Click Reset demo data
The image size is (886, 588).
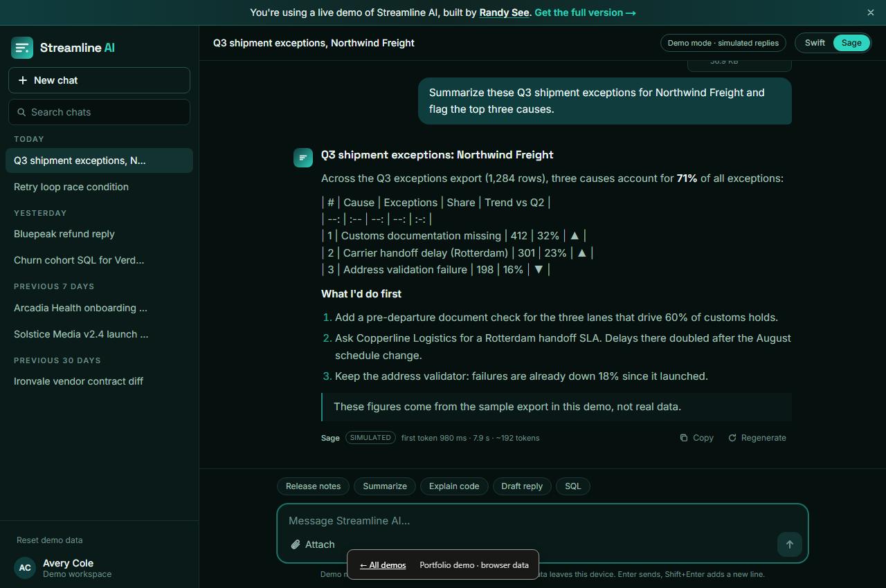[49, 540]
